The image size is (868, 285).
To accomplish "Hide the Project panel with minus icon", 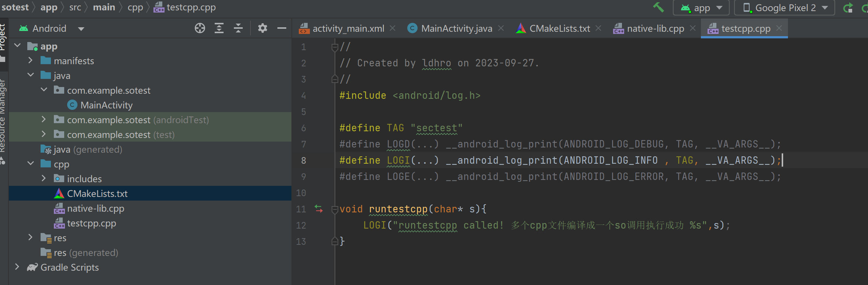I will pyautogui.click(x=282, y=28).
